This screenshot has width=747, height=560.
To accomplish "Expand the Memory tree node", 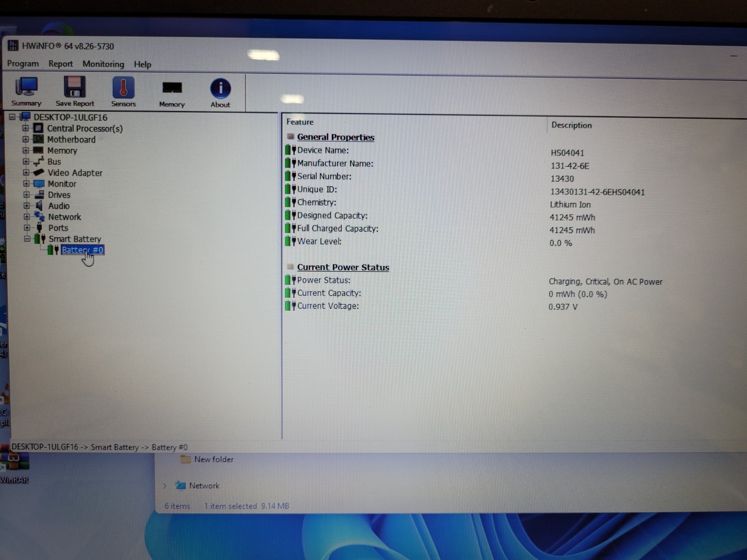I will tap(26, 150).
